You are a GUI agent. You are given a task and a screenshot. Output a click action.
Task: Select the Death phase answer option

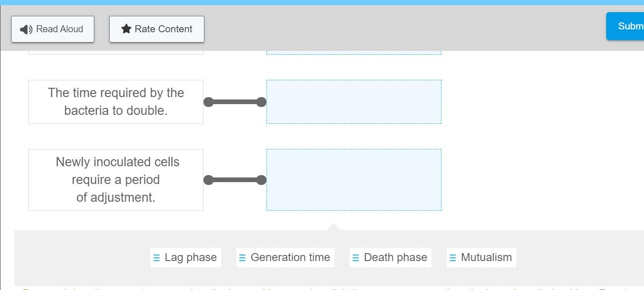[x=390, y=257]
